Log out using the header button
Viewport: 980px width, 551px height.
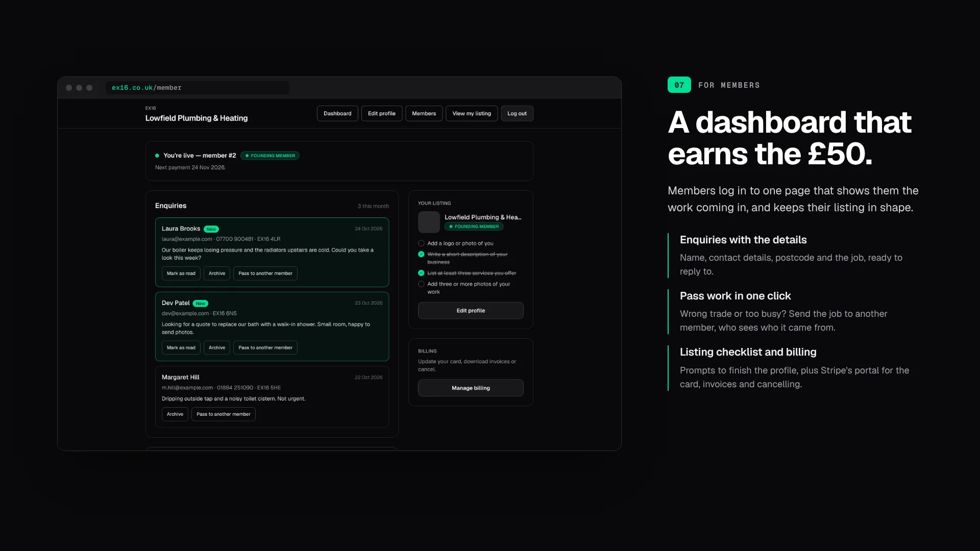click(517, 113)
